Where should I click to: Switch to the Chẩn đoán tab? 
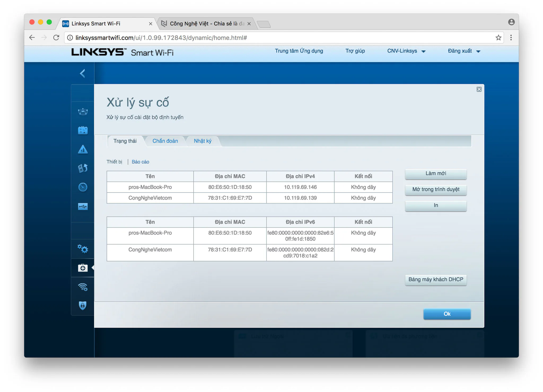[x=165, y=141]
